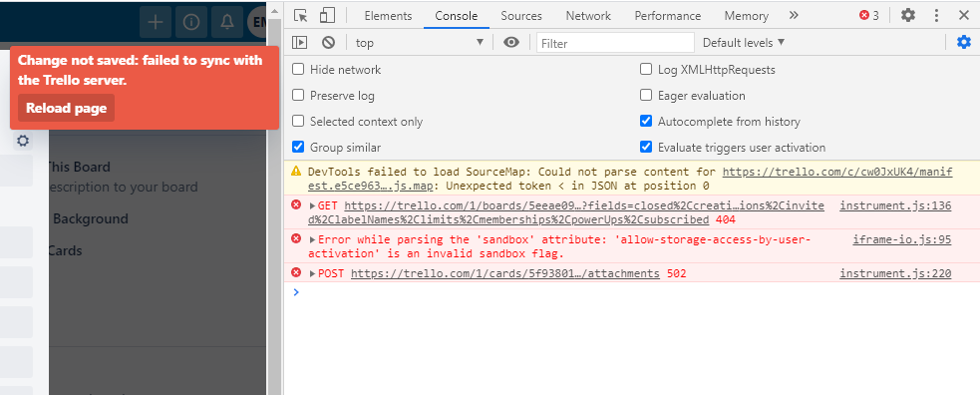Open the top context dropdown
This screenshot has width=980, height=395.
[420, 43]
